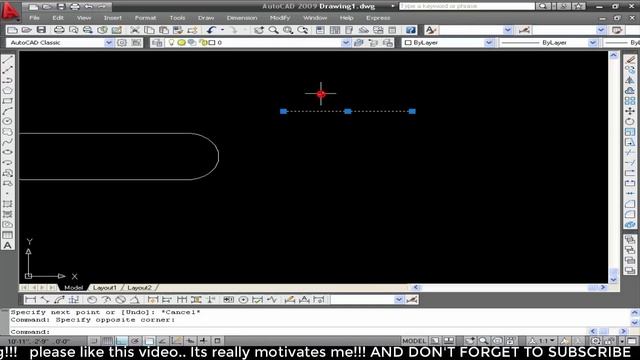Open the AutoCAD application menu logo
Screen dimensions: 640x360
[10, 10]
